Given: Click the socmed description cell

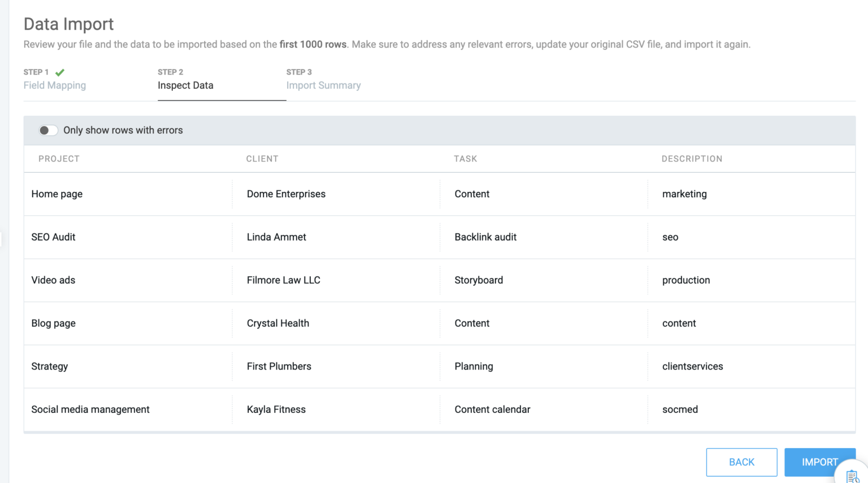Looking at the screenshot, I should pos(752,410).
